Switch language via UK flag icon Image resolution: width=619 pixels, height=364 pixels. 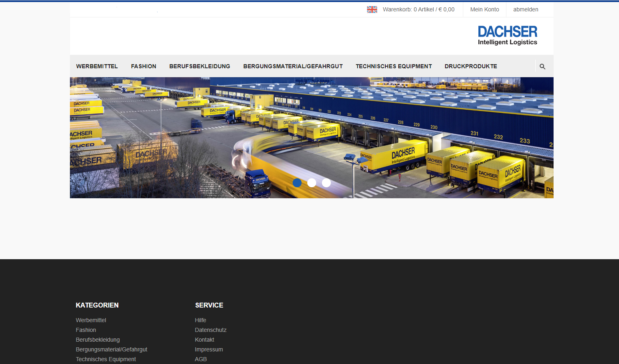pos(372,9)
